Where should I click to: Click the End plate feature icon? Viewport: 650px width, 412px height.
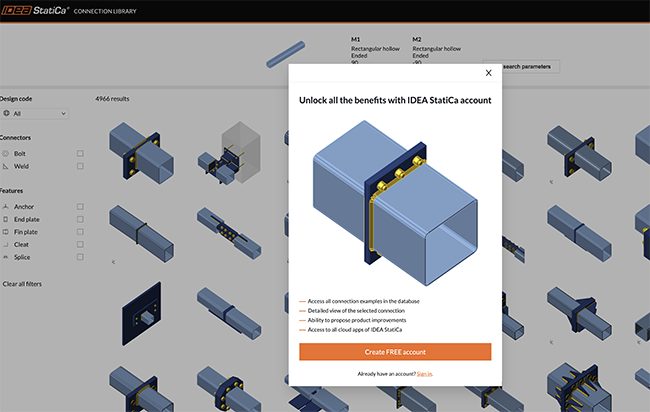pos(5,219)
